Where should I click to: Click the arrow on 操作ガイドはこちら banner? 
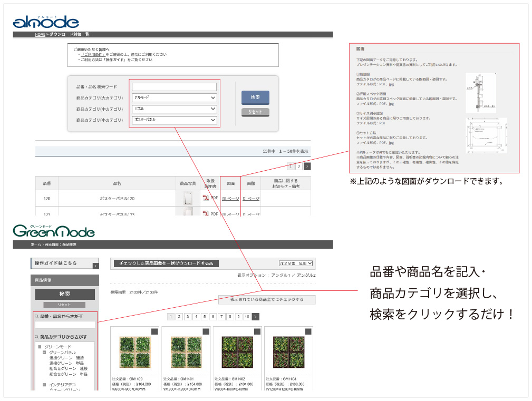(95, 266)
